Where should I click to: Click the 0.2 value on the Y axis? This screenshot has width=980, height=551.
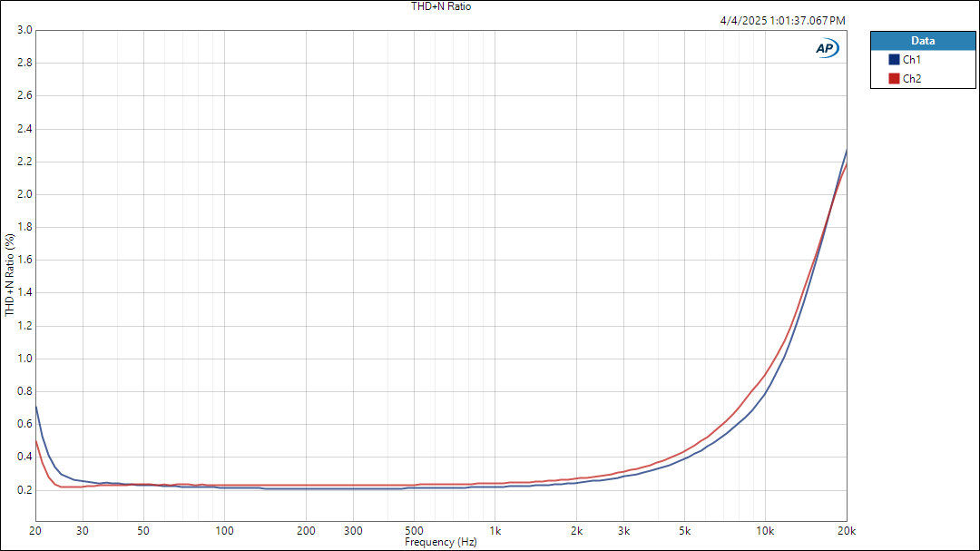click(24, 489)
